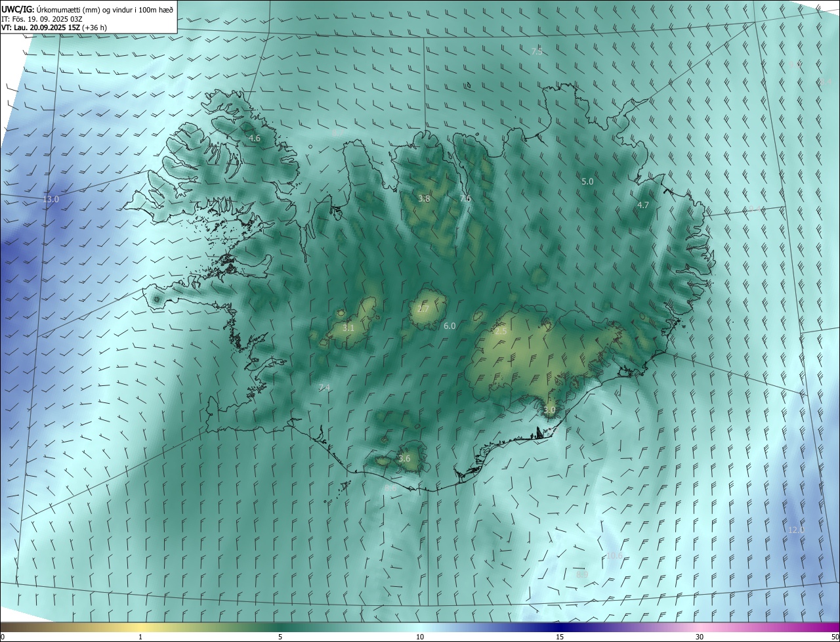Click the '30' tick on the color scale
Image resolution: width=840 pixels, height=642 pixels.
point(700,637)
